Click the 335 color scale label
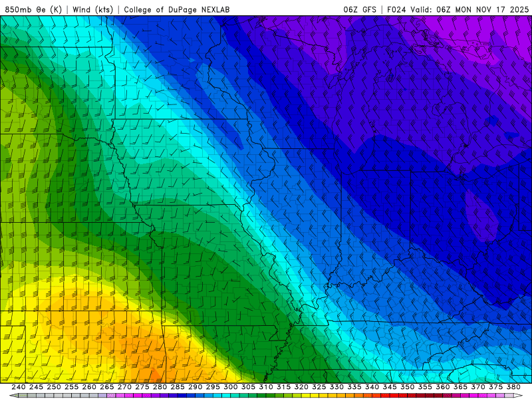This screenshot has height=399, width=532. (x=354, y=387)
